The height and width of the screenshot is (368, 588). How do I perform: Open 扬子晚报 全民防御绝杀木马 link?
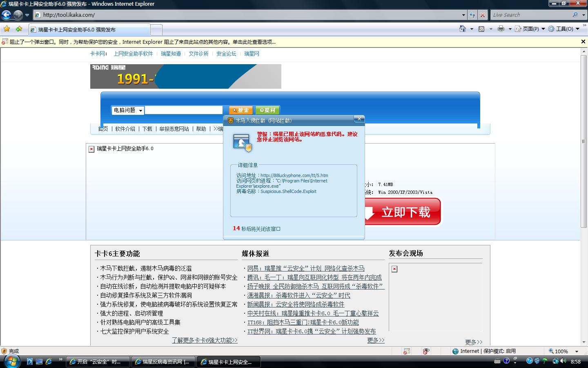point(316,286)
